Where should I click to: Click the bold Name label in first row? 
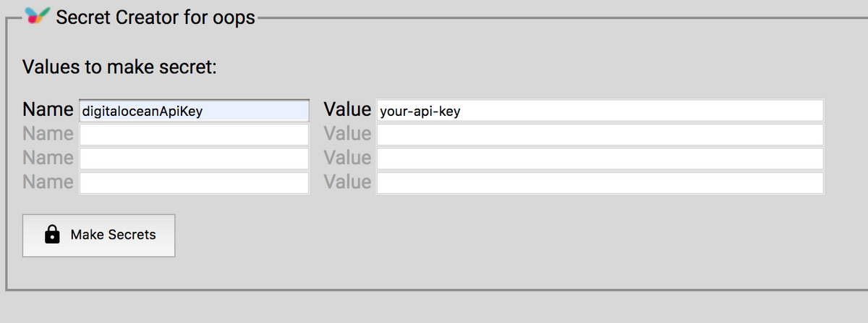pyautogui.click(x=48, y=110)
